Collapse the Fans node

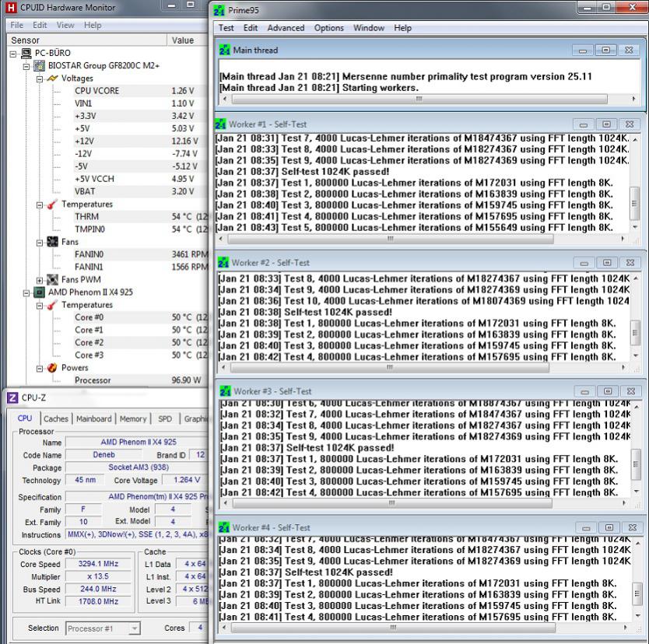[x=40, y=243]
